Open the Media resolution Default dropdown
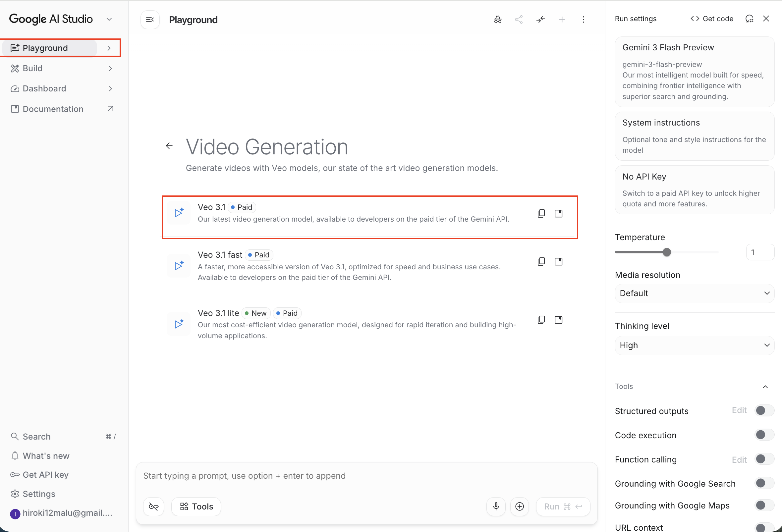The image size is (782, 532). pyautogui.click(x=694, y=293)
